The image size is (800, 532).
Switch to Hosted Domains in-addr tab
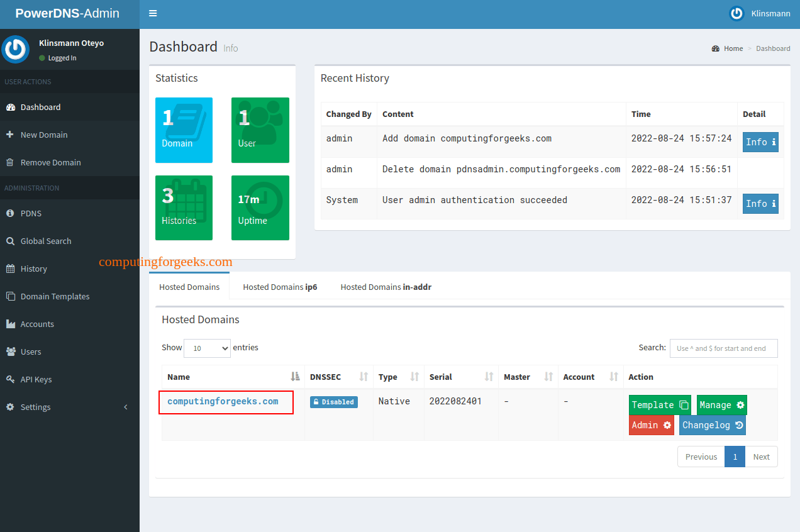[386, 287]
